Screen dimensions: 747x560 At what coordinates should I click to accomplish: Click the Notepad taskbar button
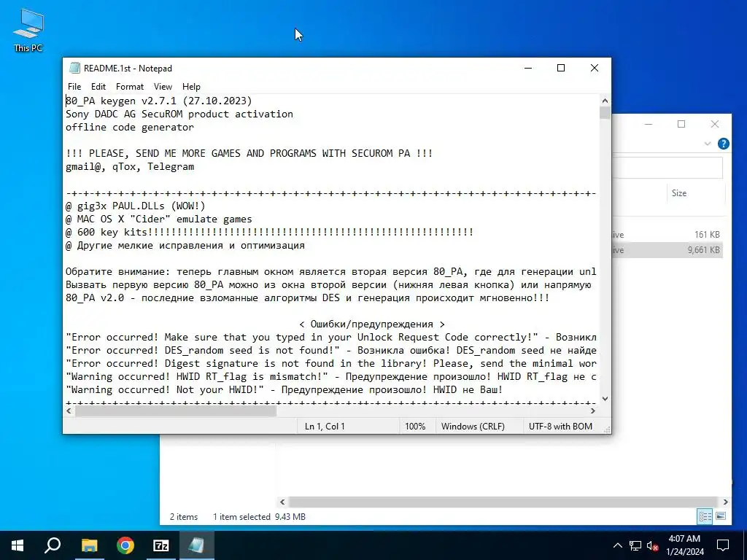[x=197, y=545]
